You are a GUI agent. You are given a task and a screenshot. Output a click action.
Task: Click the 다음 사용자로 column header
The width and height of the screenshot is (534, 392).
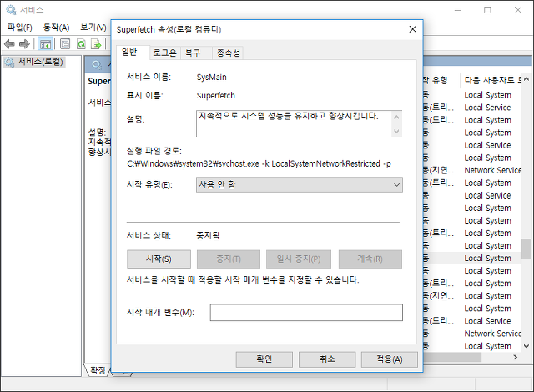click(492, 80)
